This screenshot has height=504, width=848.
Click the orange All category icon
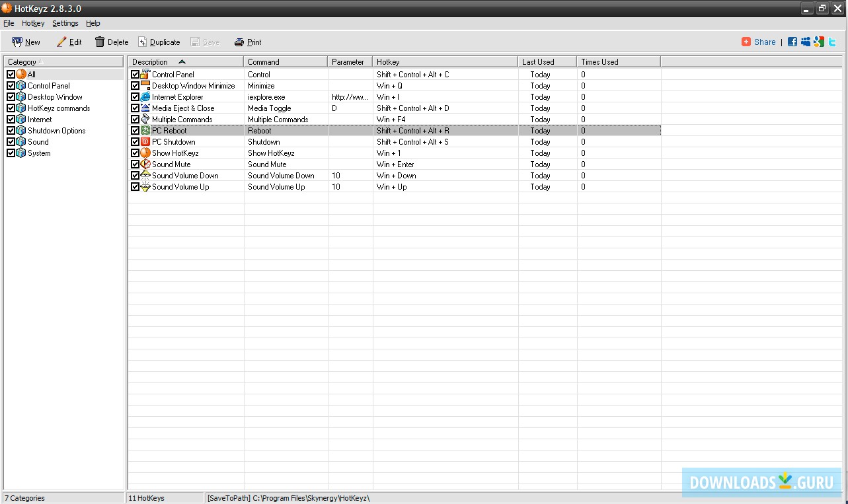(21, 75)
